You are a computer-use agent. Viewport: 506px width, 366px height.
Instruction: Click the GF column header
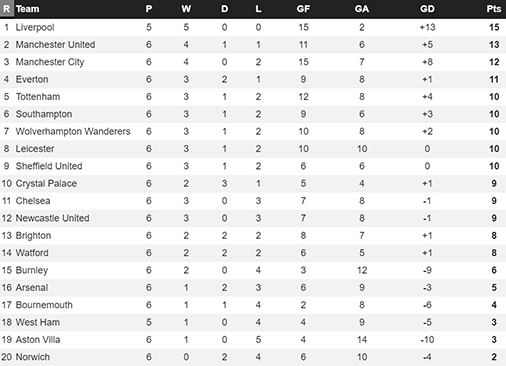click(303, 9)
